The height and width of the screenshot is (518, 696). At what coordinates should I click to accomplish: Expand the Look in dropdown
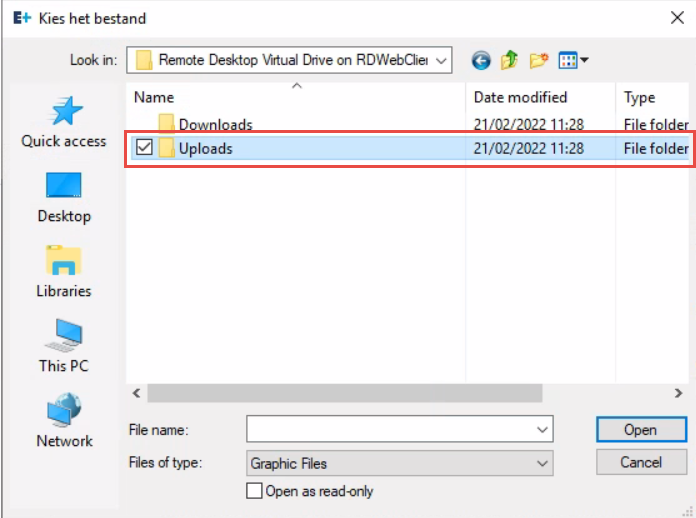[x=441, y=61]
